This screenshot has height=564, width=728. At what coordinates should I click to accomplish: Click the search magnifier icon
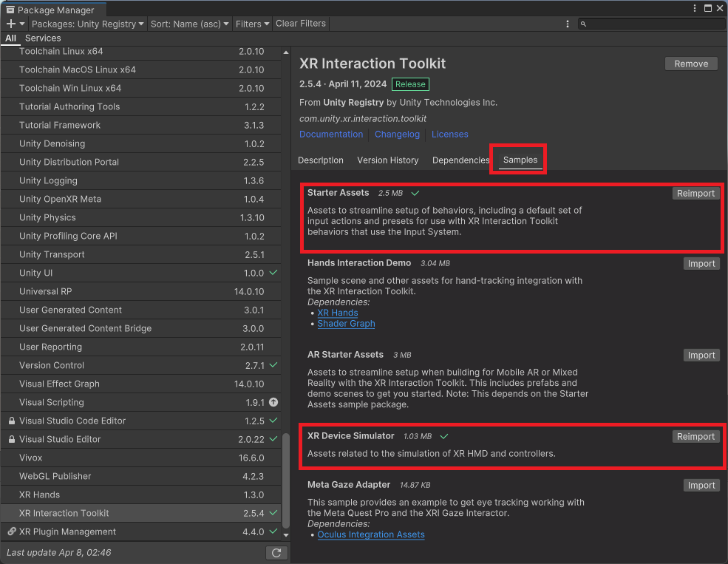(584, 24)
